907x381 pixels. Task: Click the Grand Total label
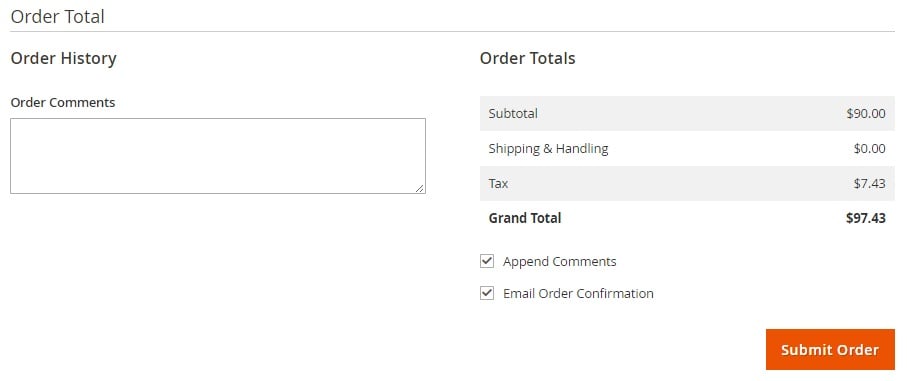(525, 218)
